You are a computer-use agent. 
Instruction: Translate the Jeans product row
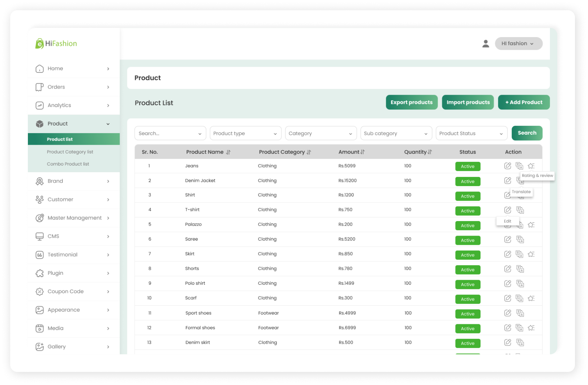(519, 166)
